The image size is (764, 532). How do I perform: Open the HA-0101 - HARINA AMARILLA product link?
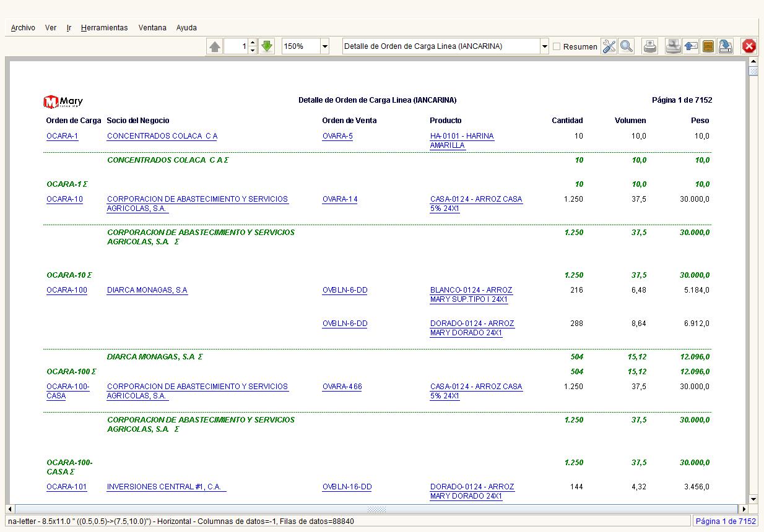point(462,140)
